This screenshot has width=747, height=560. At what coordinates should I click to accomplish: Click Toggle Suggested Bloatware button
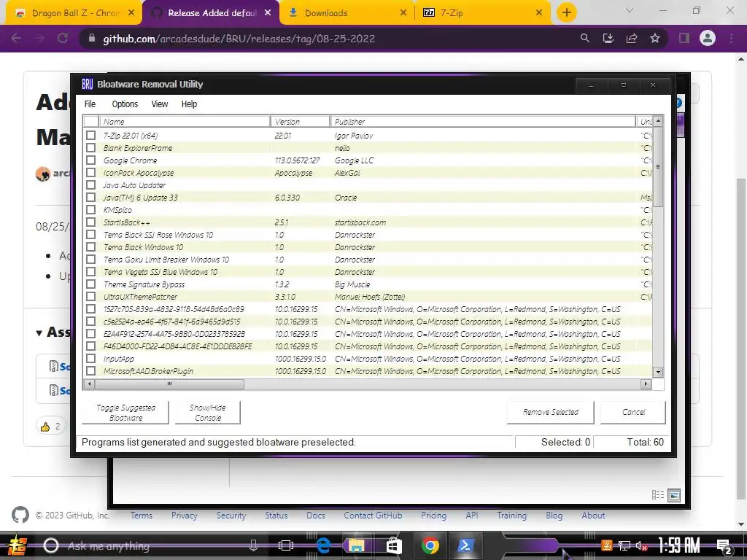pos(125,413)
